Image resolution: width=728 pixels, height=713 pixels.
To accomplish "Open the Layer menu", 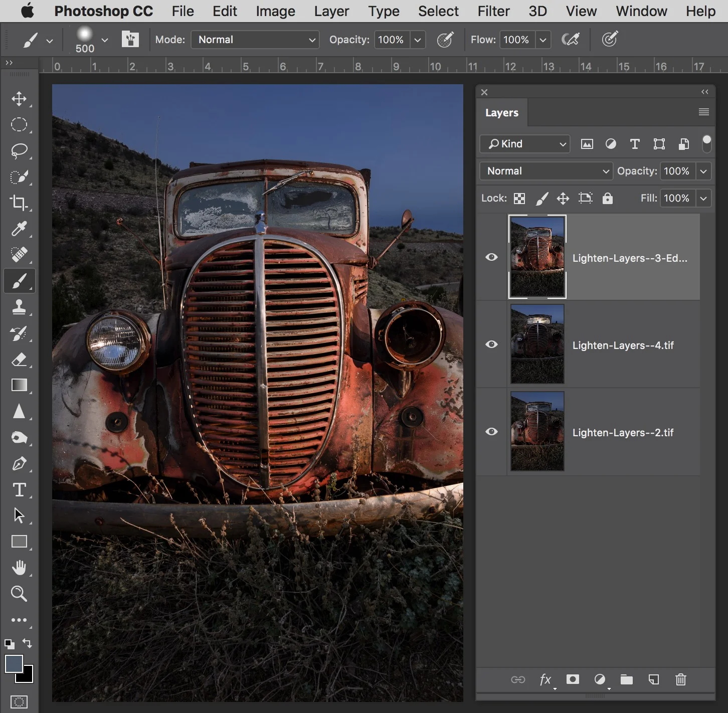I will (331, 11).
